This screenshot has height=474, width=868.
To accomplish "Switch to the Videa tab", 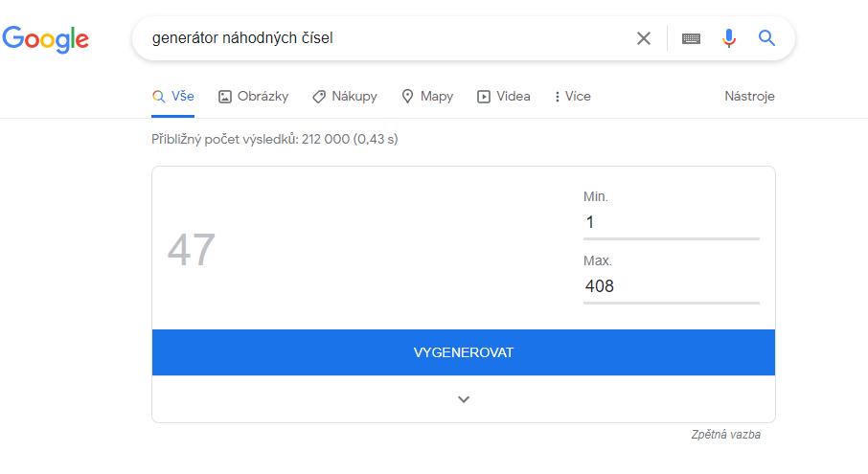I will 513,97.
